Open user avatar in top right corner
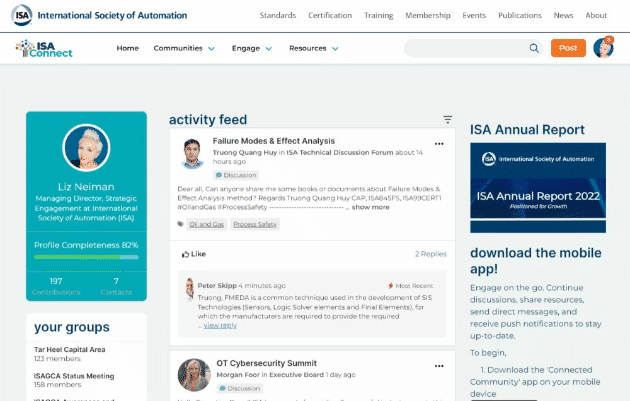The height and width of the screenshot is (401, 630). click(603, 47)
